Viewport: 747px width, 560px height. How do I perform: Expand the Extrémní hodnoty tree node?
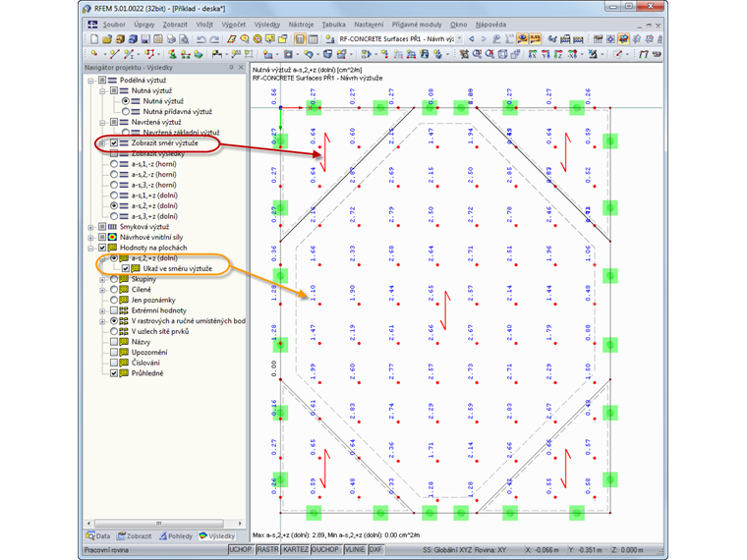(102, 311)
